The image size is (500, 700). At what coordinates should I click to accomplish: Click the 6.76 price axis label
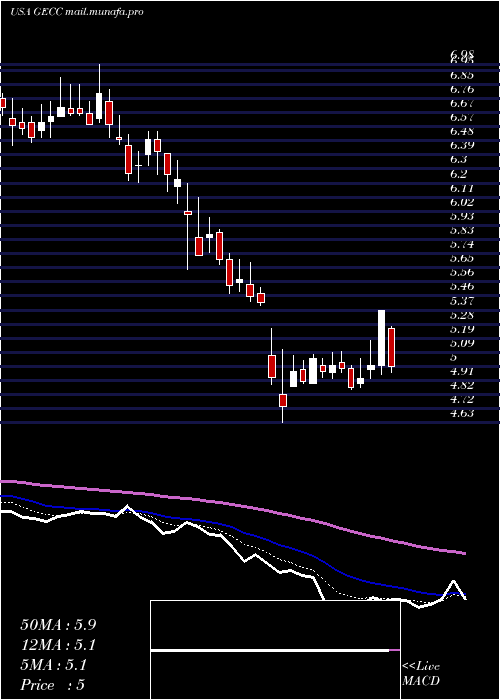coord(462,89)
